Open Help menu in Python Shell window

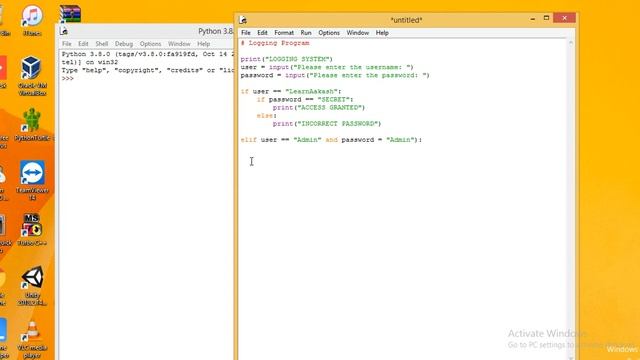204,44
